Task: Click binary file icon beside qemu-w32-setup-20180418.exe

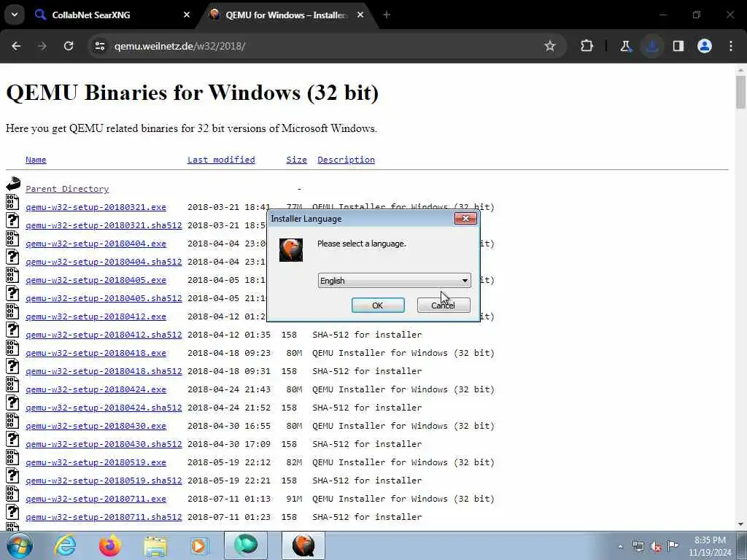Action: (12, 348)
